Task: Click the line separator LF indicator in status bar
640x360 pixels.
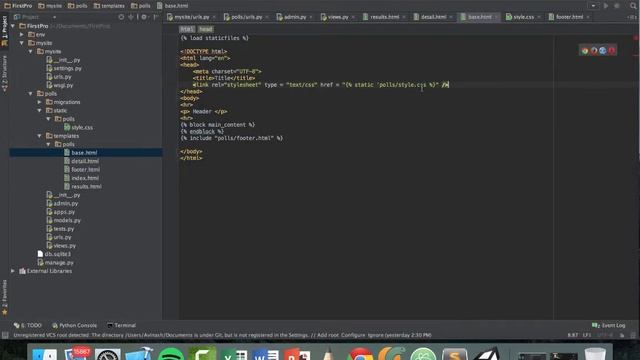Action: [587, 335]
